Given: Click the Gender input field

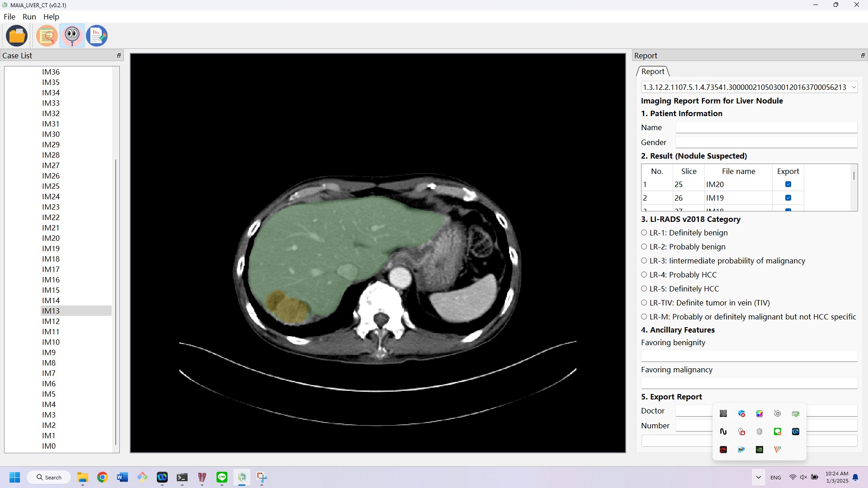Looking at the screenshot, I should click(x=766, y=142).
